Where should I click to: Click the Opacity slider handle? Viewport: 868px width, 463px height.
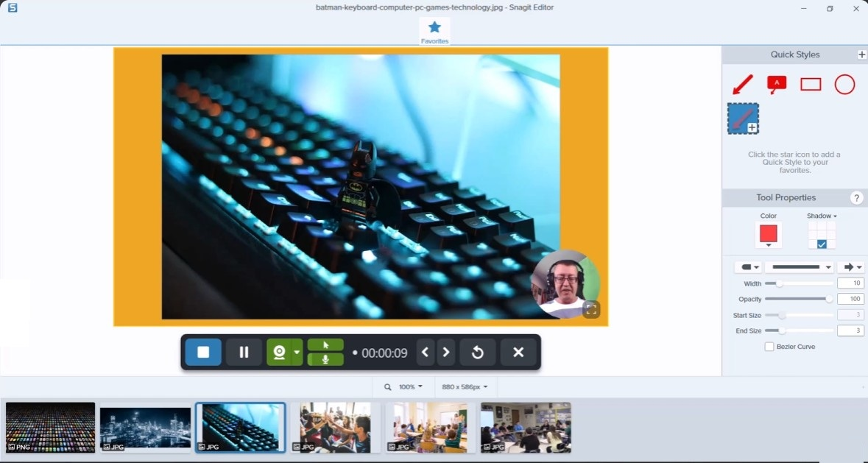829,300
